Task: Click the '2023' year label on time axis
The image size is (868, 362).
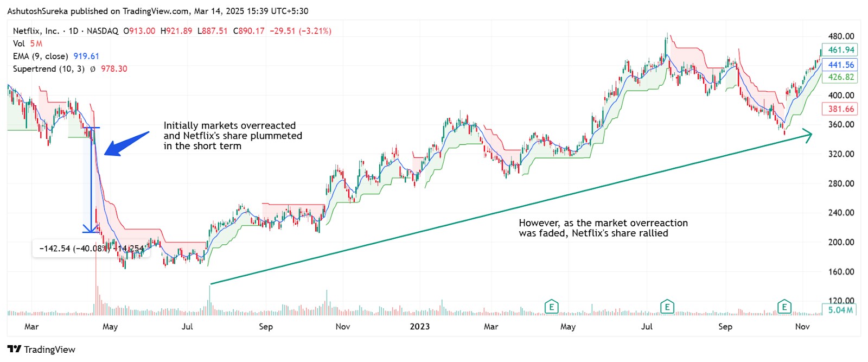Action: coord(419,327)
